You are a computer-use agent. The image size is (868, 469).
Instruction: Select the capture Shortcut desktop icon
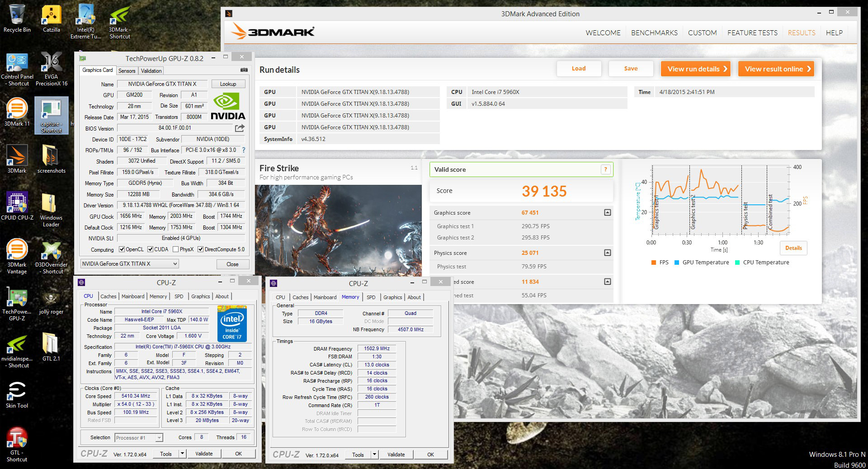[x=51, y=116]
